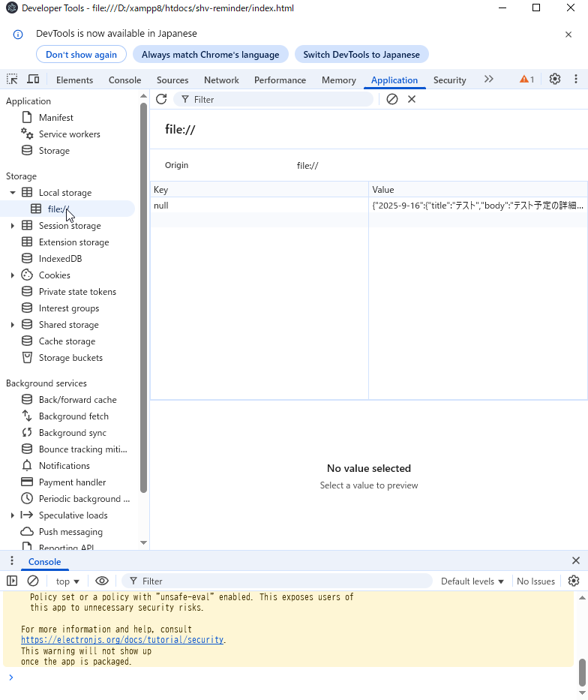Click the clear console icon
This screenshot has width=588, height=700.
tap(33, 581)
